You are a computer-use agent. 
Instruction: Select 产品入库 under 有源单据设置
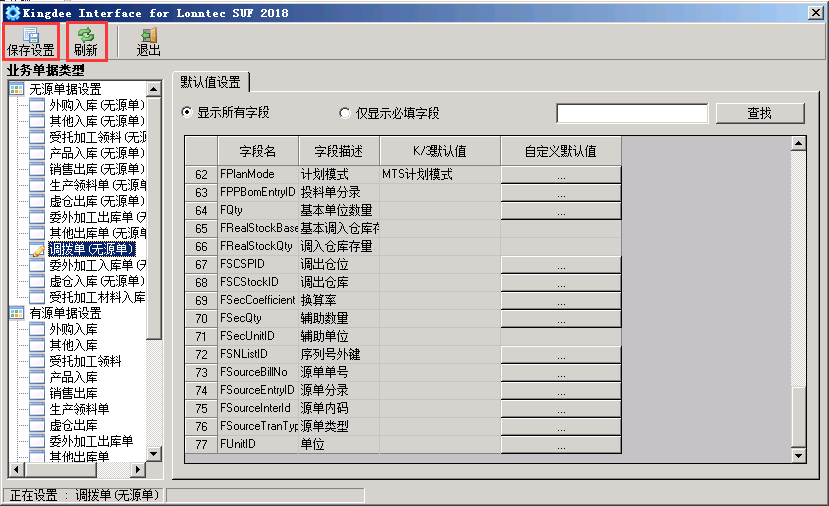73,377
